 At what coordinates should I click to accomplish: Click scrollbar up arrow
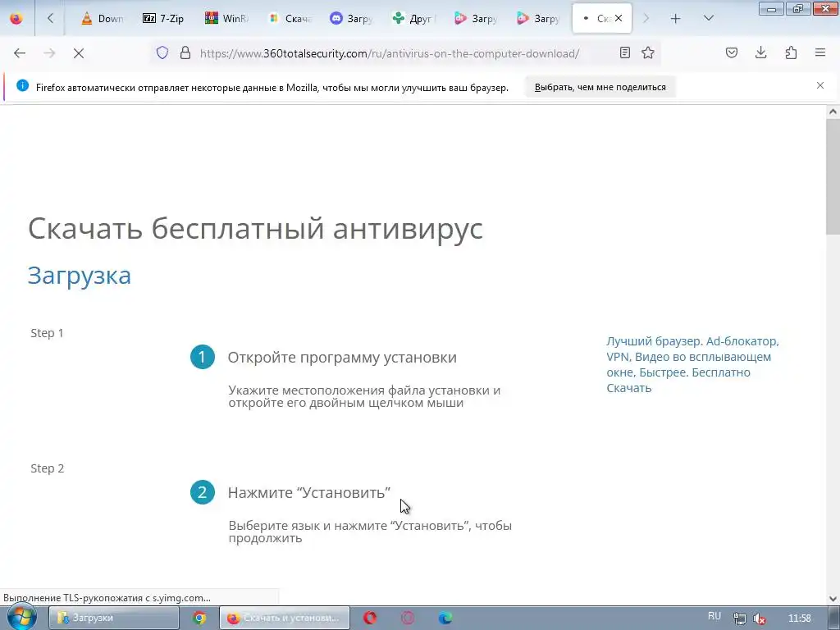(833, 112)
